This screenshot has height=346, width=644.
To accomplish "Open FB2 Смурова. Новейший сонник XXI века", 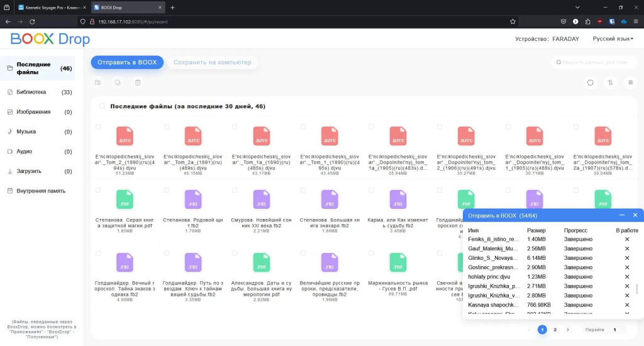I will [x=261, y=199].
